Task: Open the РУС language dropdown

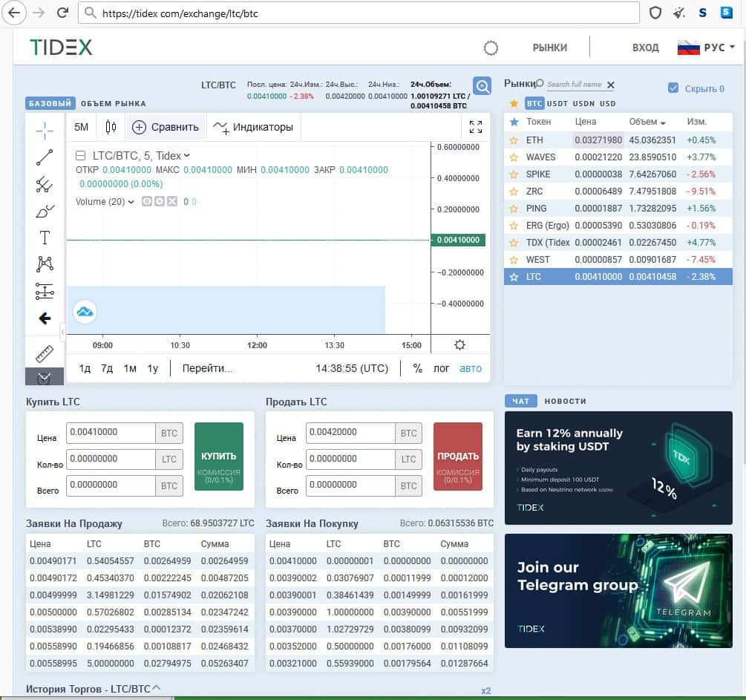Action: click(706, 48)
